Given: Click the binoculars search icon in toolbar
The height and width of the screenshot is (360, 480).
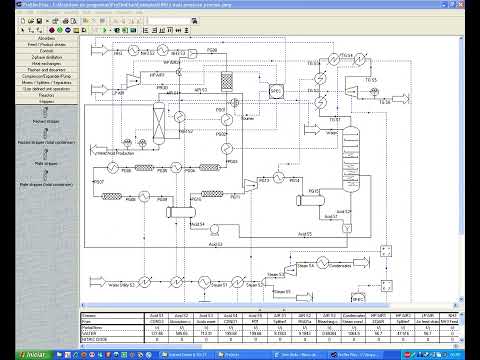Looking at the screenshot, I should [195, 21].
